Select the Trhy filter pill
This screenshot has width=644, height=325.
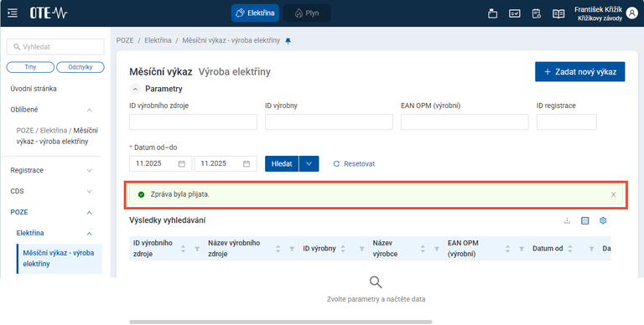tap(30, 67)
